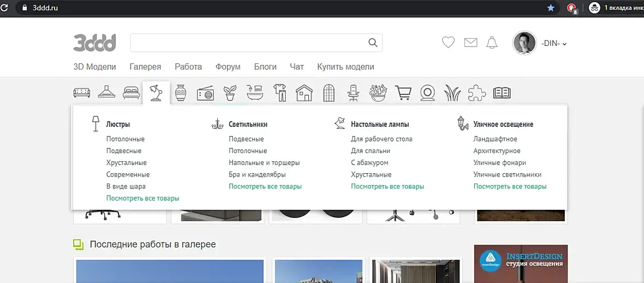The width and height of the screenshot is (644, 283).
Task: Select Для рабочего стола link
Action: 381,139
